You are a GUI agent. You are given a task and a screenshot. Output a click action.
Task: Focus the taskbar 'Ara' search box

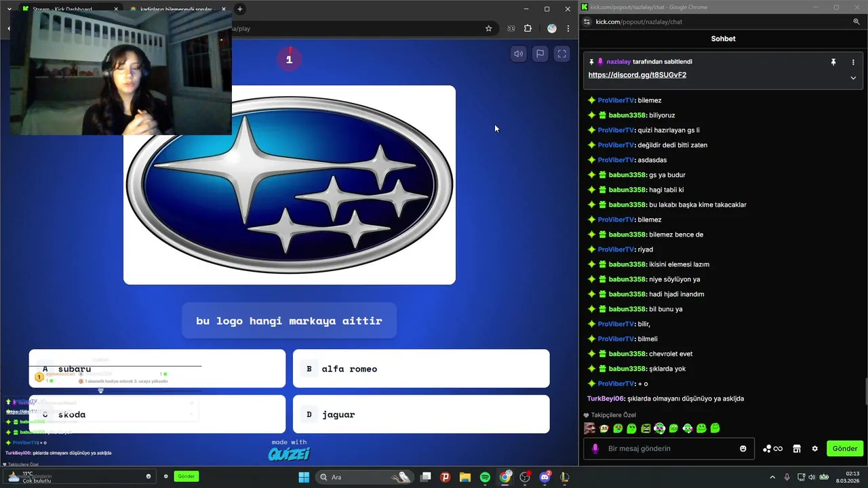point(363,477)
